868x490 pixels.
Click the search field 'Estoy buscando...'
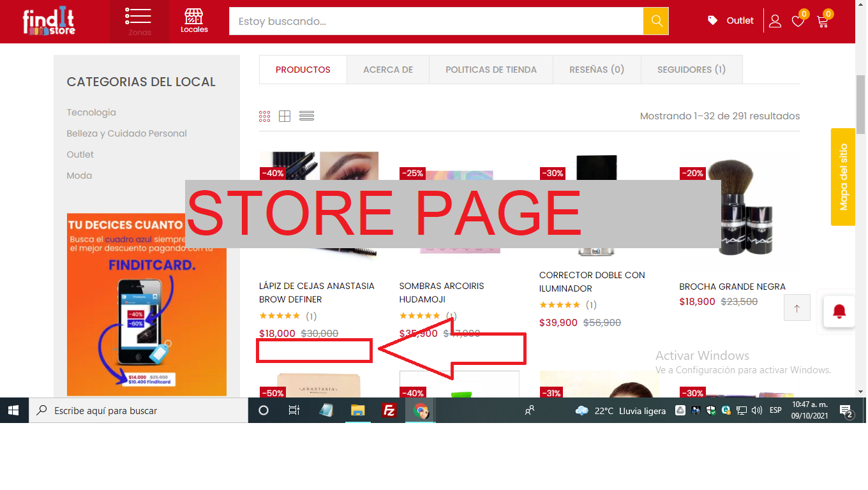[x=436, y=21]
